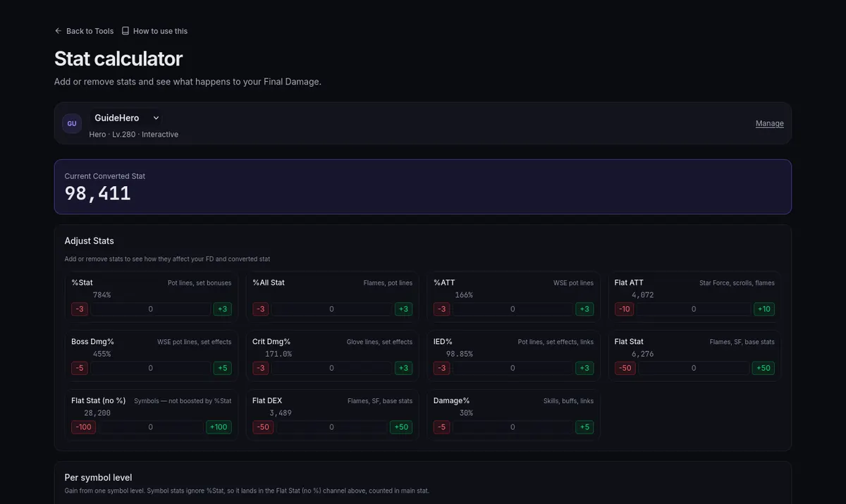Open How to use this guide text
Screen dimensions: 846x504
[160, 31]
